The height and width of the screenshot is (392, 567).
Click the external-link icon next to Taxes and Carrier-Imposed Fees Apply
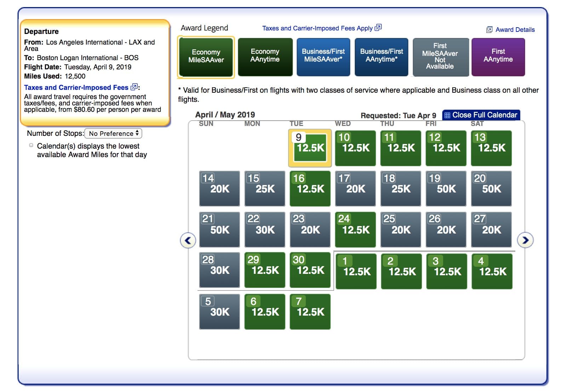[378, 28]
